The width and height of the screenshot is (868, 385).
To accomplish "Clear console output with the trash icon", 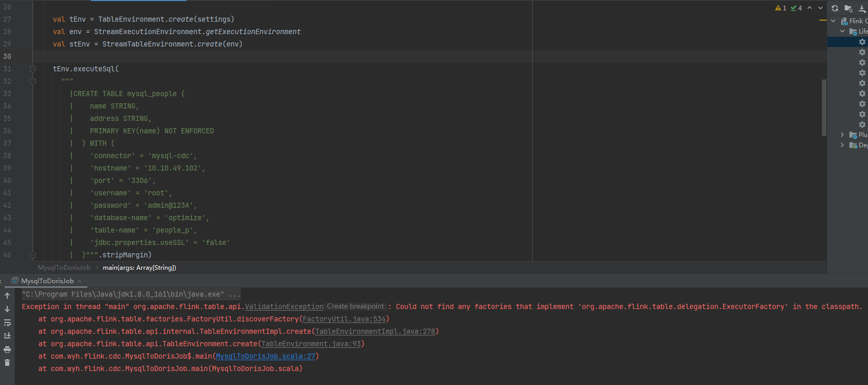I will click(7, 363).
